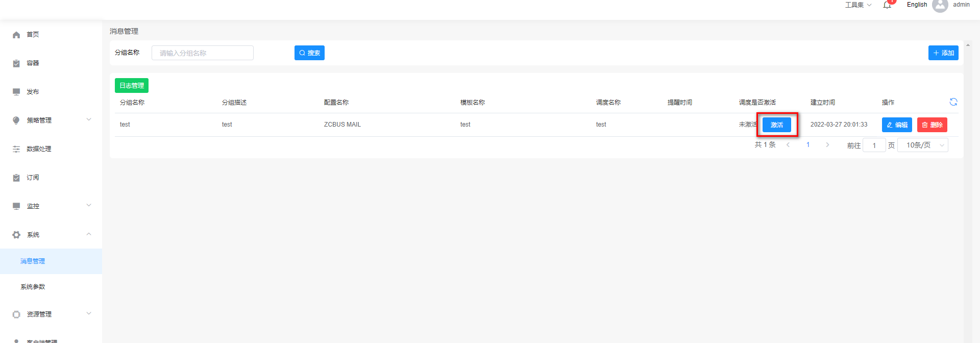
Task: Click the 未激活 status text
Action: (748, 125)
